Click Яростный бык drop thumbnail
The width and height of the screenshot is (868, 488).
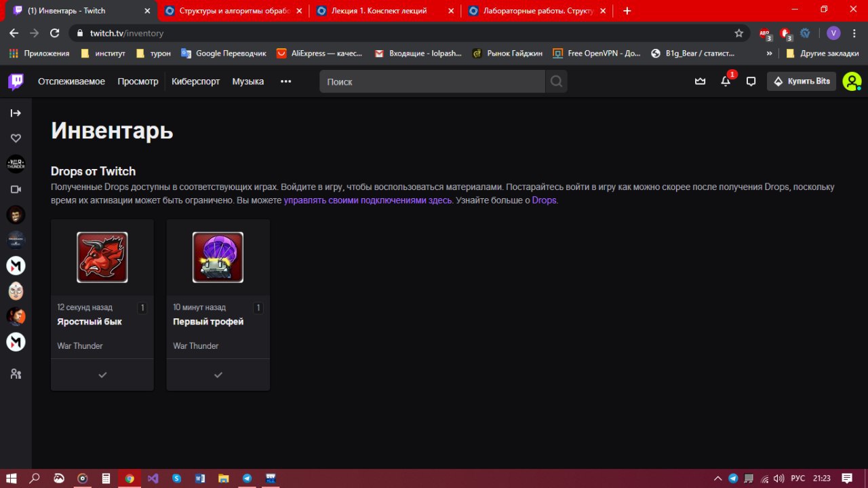(x=102, y=257)
